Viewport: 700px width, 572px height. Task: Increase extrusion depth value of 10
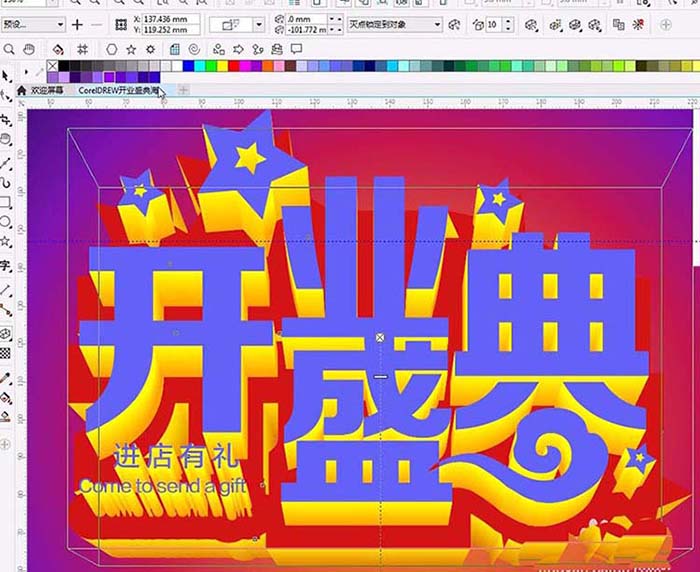[x=509, y=21]
